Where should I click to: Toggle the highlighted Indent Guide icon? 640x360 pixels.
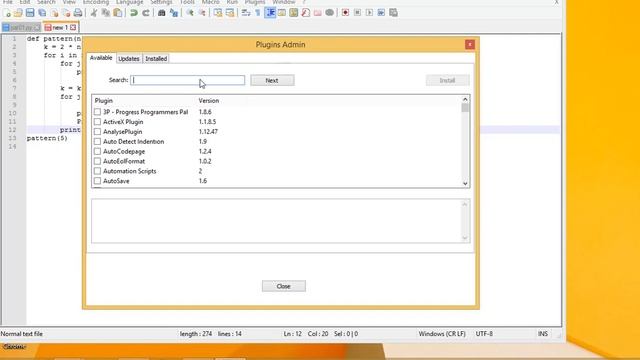(270, 13)
